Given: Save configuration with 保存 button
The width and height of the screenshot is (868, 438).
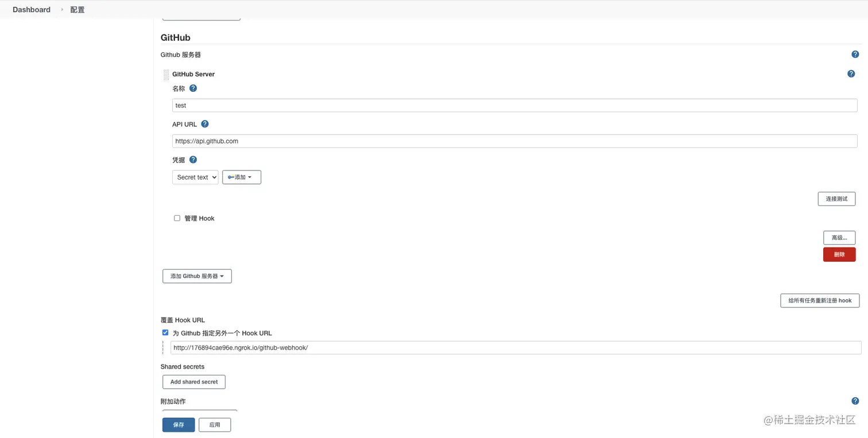Looking at the screenshot, I should coord(179,425).
